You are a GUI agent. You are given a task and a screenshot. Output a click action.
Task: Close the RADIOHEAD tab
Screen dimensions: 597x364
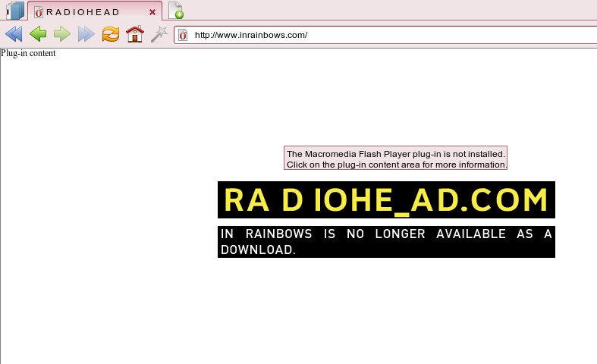(x=152, y=12)
